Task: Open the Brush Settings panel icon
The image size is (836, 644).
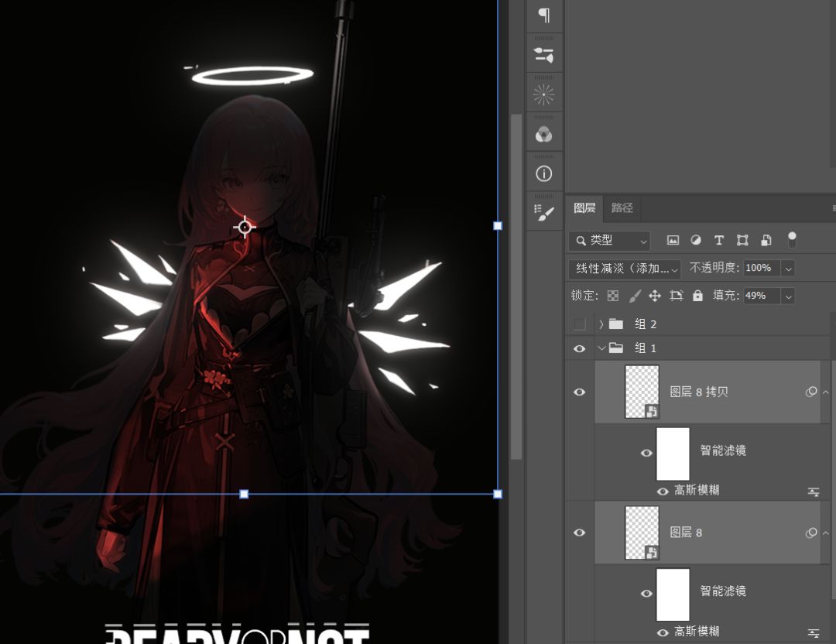Action: click(544, 55)
